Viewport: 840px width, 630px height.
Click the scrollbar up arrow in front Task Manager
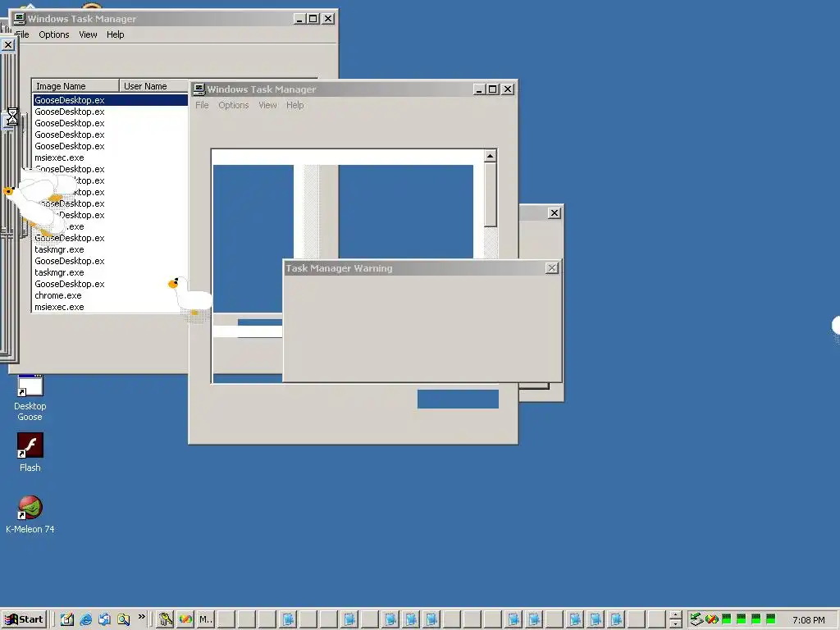pos(491,156)
